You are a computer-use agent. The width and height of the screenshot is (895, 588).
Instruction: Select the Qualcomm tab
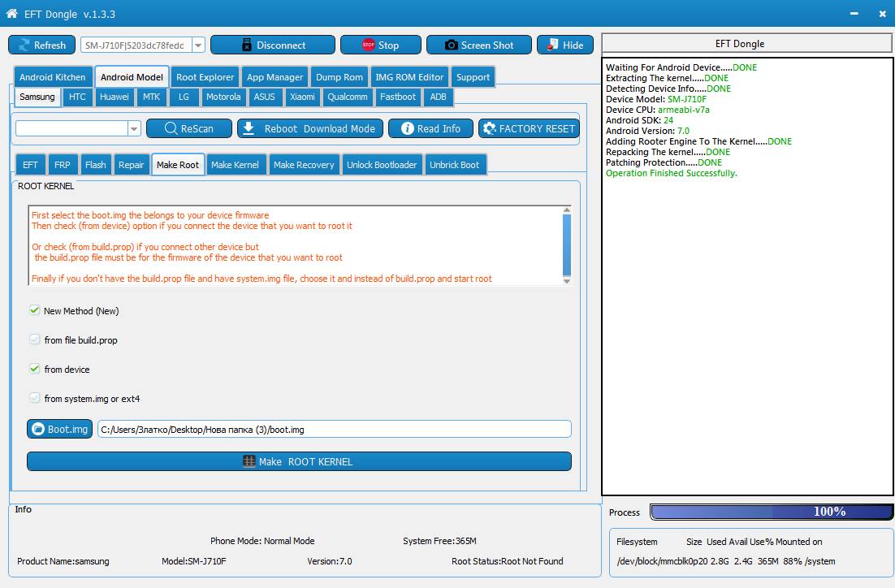347,97
